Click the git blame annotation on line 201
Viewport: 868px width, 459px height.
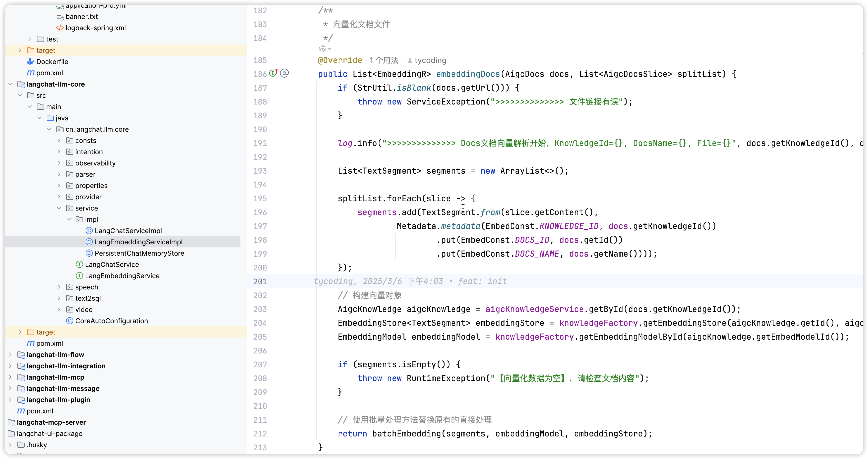point(410,281)
